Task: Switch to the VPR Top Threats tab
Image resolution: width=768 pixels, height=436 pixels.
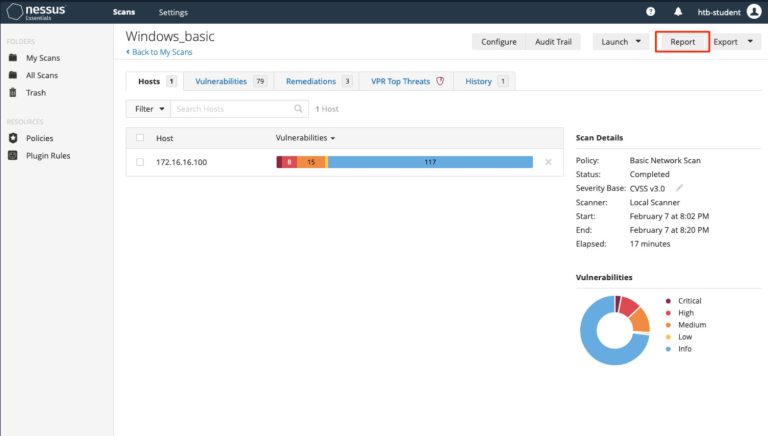Action: (x=409, y=81)
